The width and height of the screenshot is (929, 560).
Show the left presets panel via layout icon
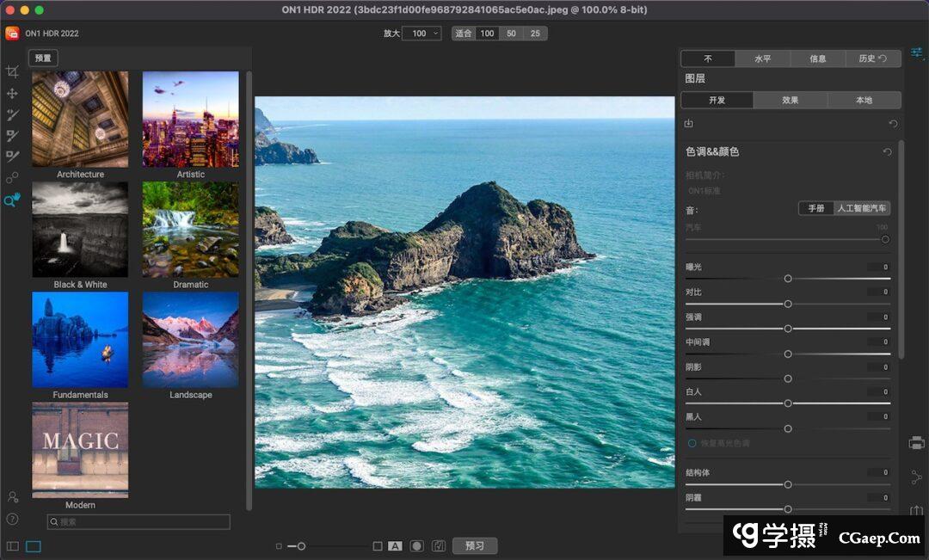tap(13, 546)
